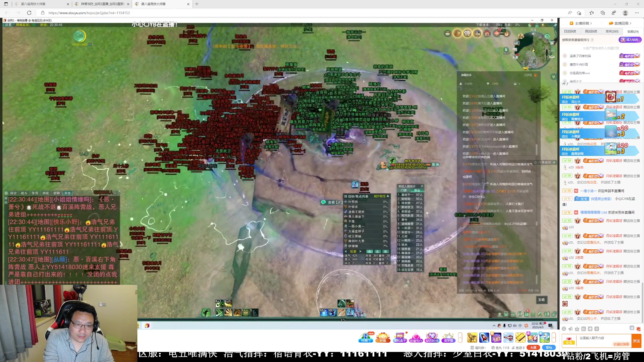Screen dimensions: 644x362
Task: Open the Favorites list
Action: (x=591, y=13)
